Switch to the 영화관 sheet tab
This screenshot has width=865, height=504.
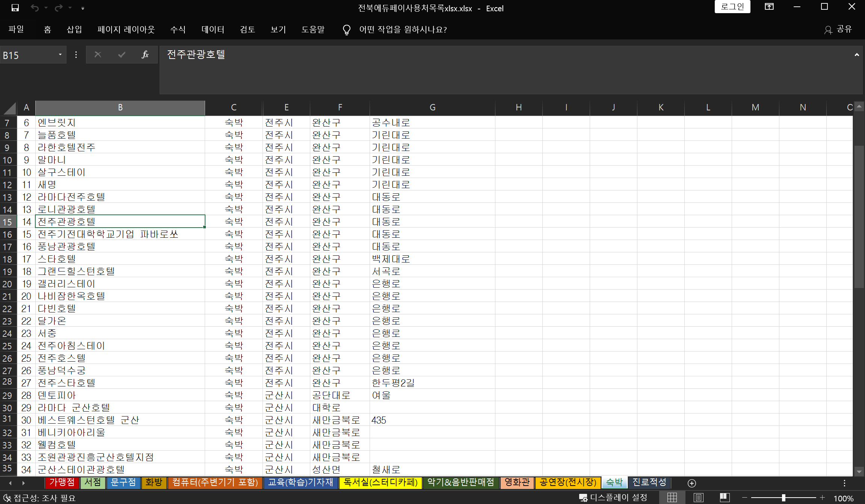[517, 482]
